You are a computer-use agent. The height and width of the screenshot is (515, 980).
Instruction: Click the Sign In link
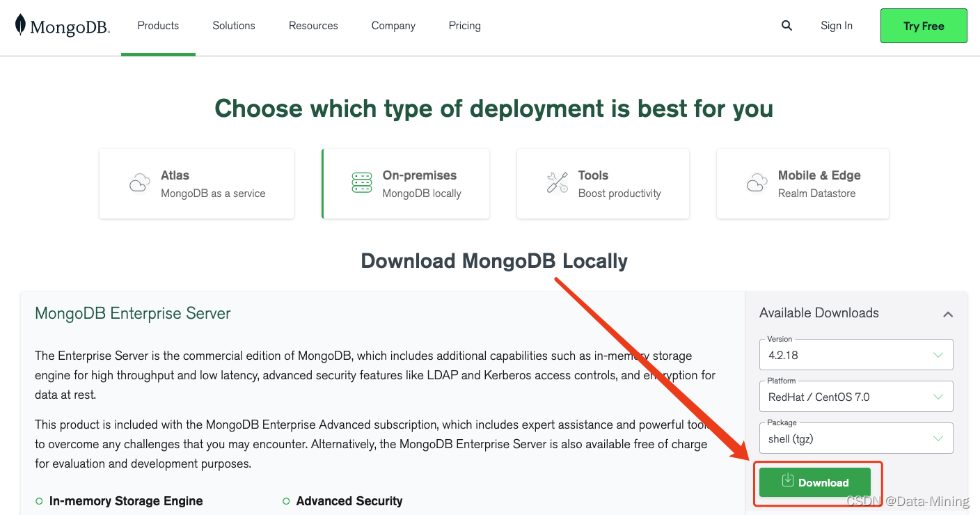836,25
